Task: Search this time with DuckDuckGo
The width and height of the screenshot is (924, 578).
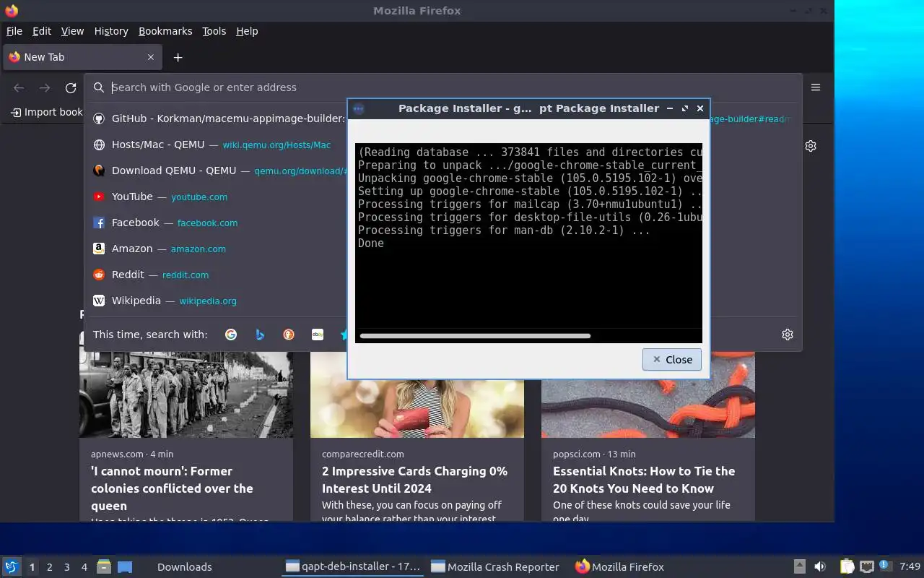Action: tap(289, 335)
